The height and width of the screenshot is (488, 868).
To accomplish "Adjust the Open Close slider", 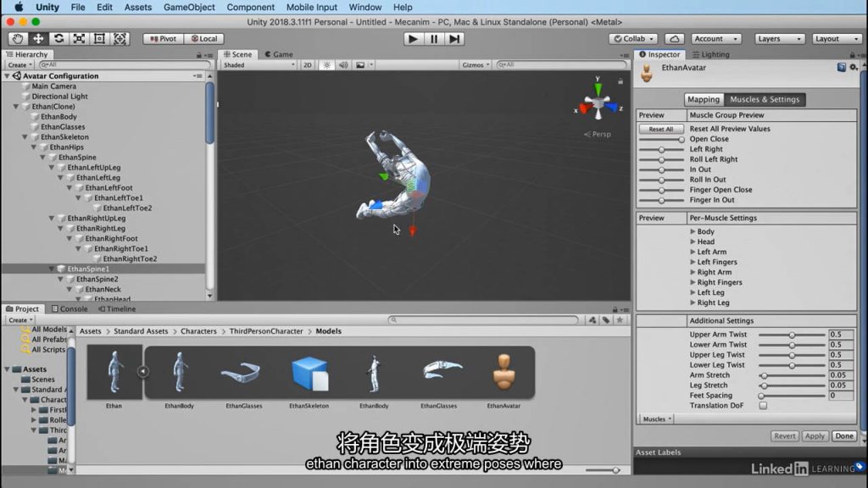I will point(661,140).
